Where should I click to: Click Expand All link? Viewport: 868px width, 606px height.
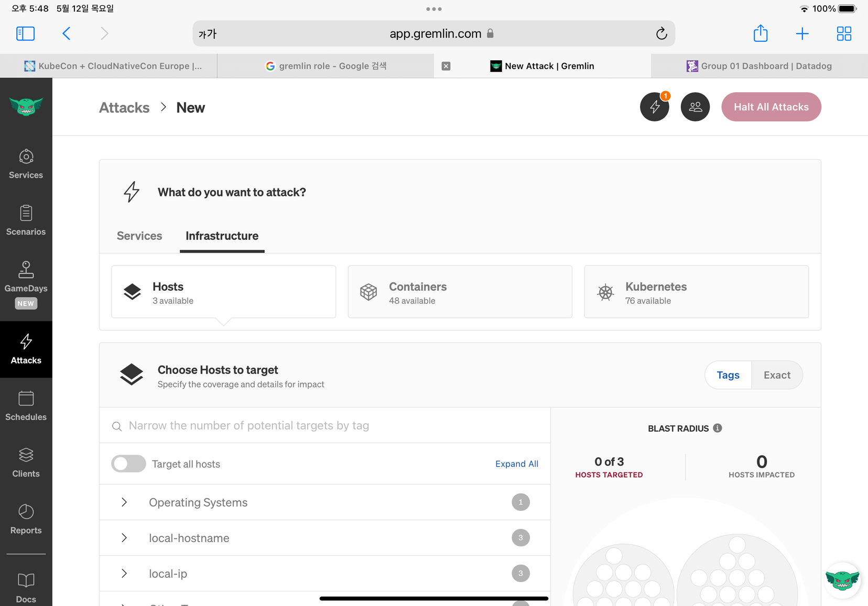pos(517,464)
